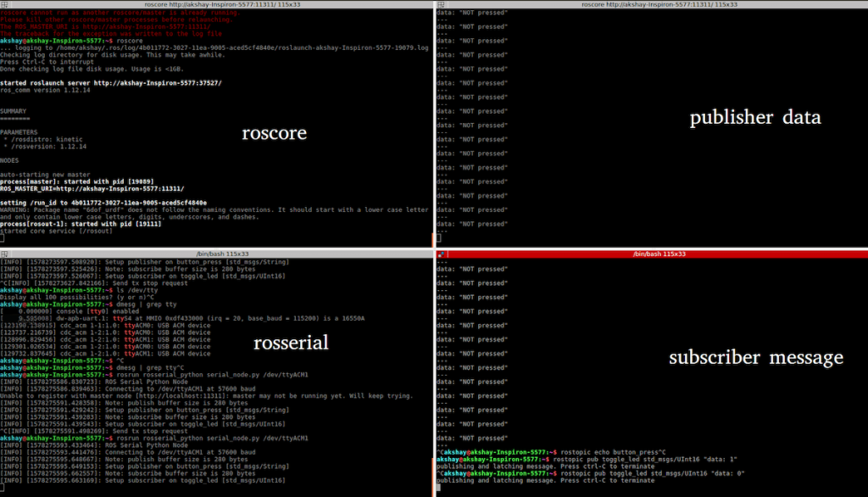The image size is (868, 497).
Task: Select the top-right roscore pane title bar
Action: tap(651, 4)
